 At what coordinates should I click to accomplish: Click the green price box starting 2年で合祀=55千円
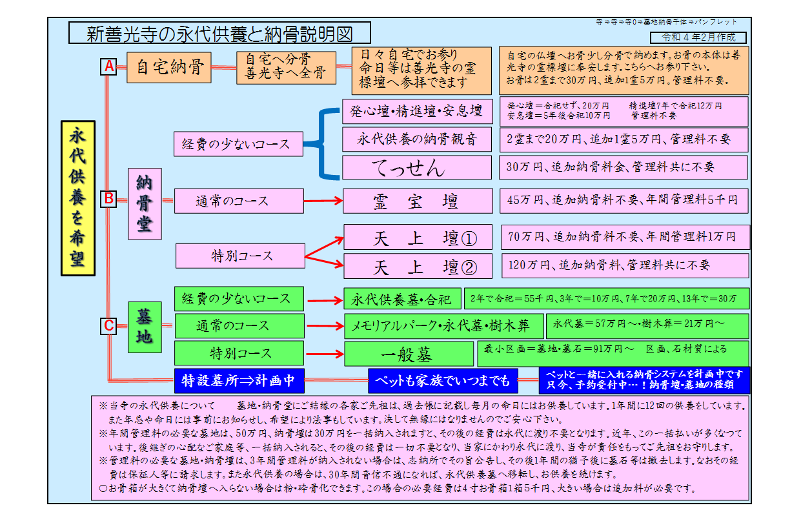(607, 299)
